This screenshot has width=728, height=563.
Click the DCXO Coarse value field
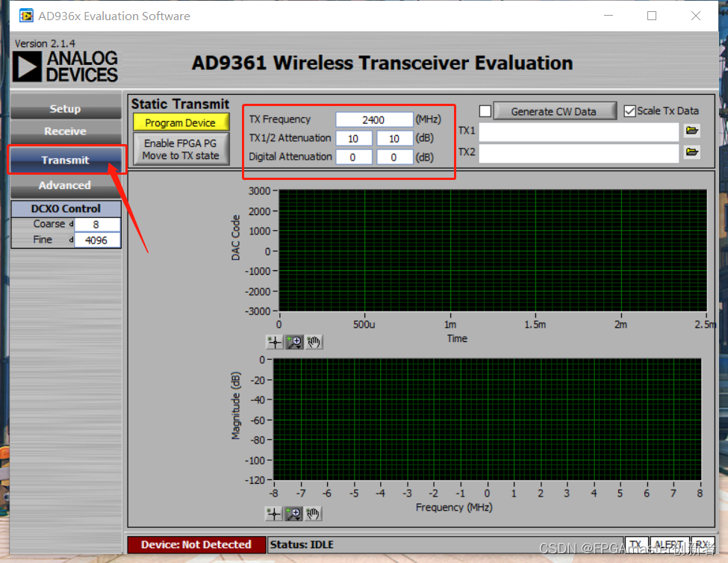97,225
